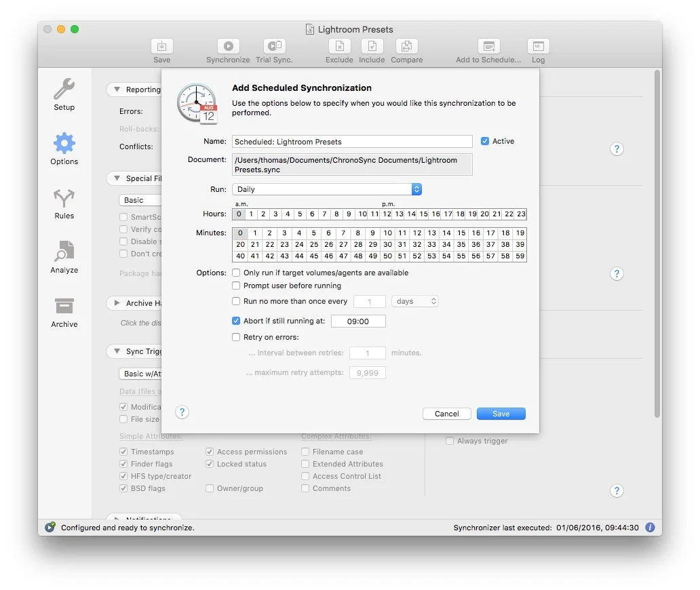Select minute 15 in Minutes grid
This screenshot has width=700, height=590.
pos(461,233)
